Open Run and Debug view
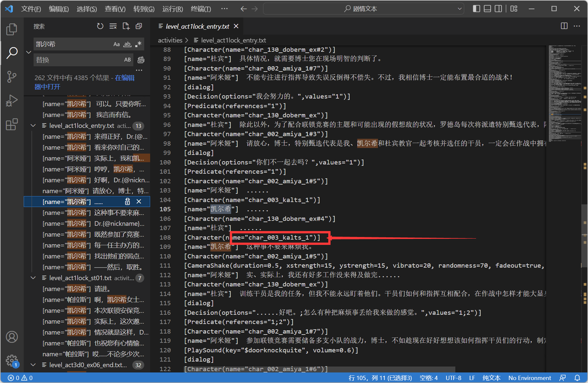The image size is (588, 383). pyautogui.click(x=12, y=101)
